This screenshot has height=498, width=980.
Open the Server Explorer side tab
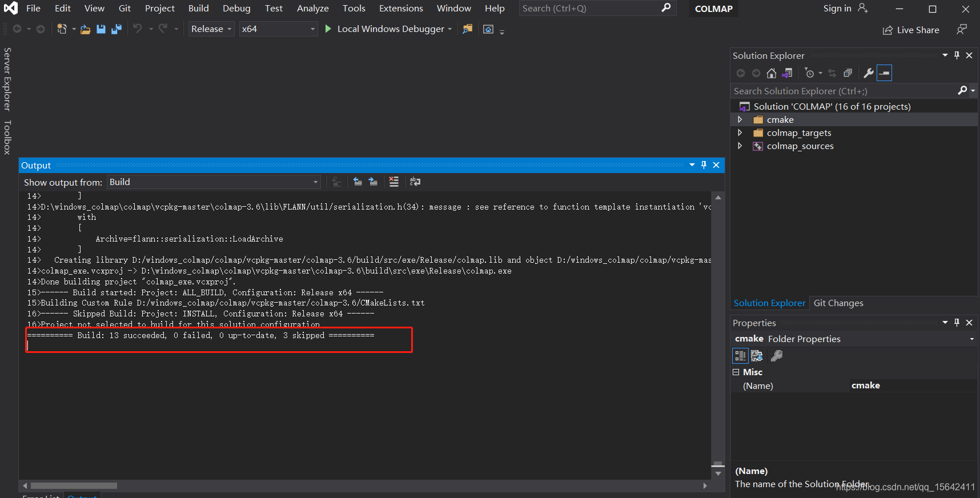(7, 79)
